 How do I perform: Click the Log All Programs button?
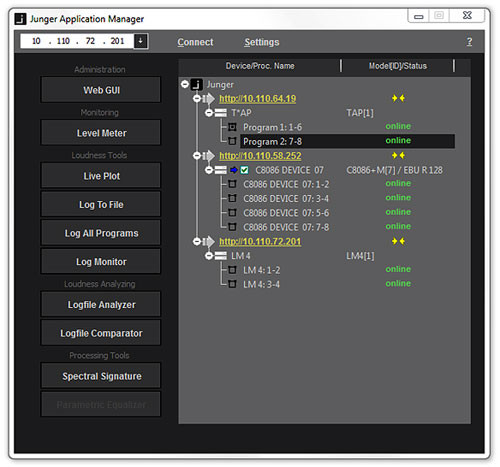point(101,233)
